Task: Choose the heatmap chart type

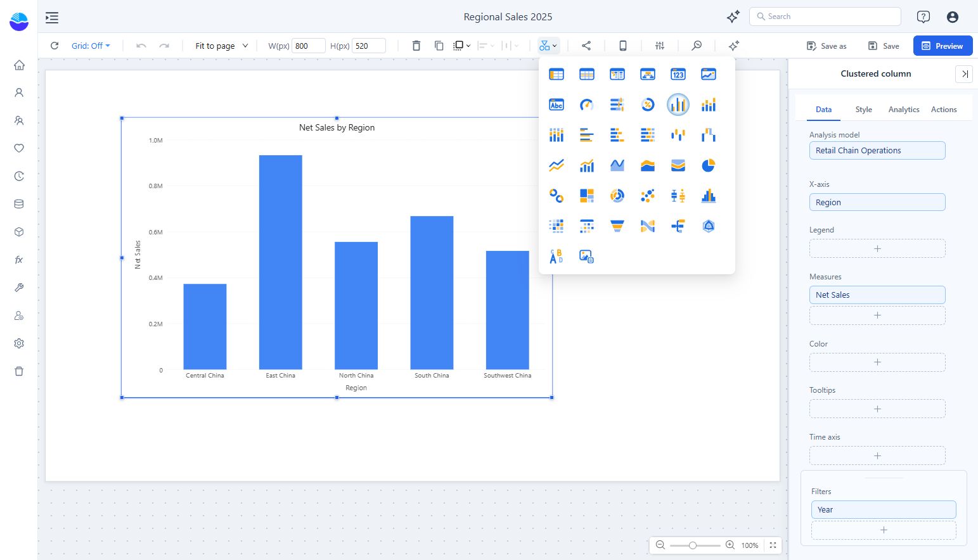Action: [x=557, y=226]
